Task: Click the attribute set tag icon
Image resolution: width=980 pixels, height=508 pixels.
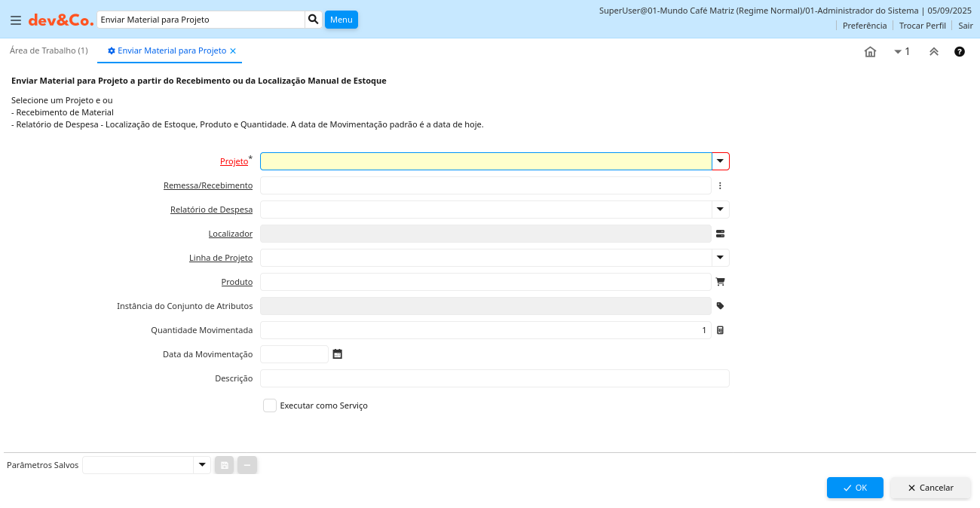Action: click(x=720, y=306)
